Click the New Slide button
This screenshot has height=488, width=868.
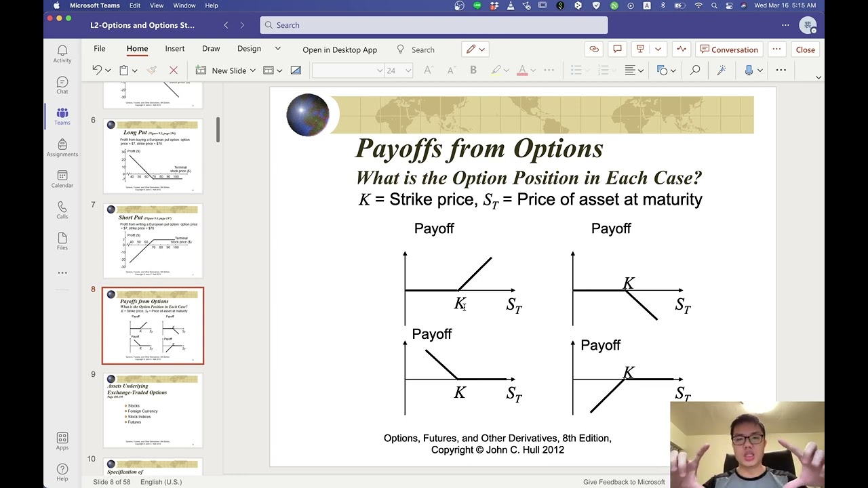(222, 70)
